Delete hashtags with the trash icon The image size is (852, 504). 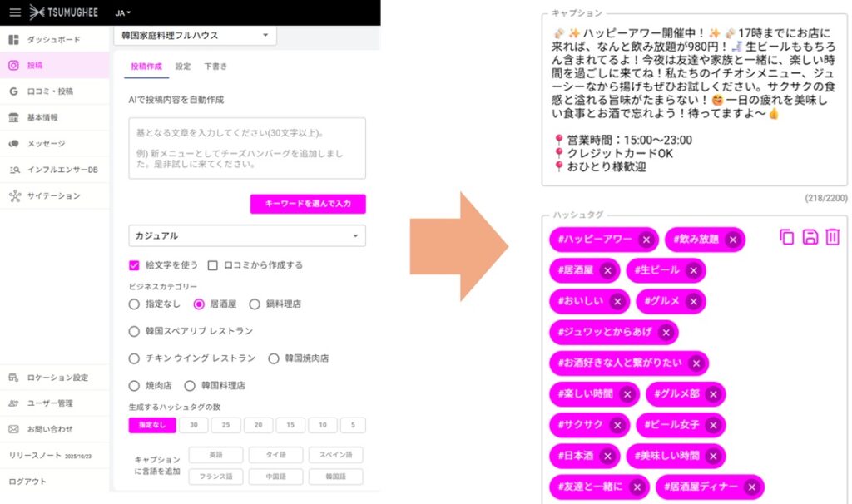pos(832,237)
